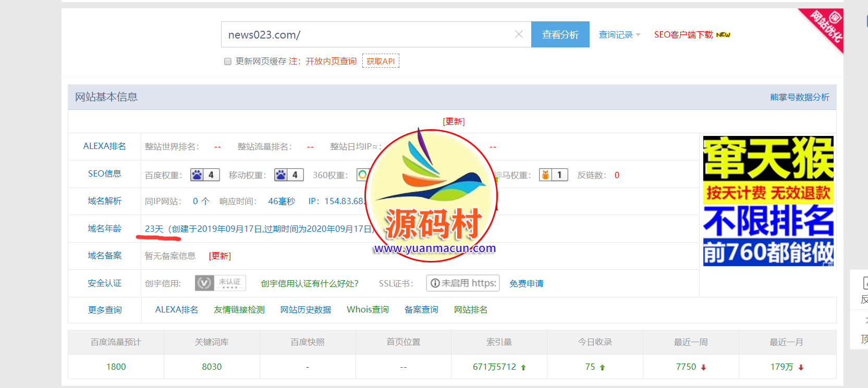Open the Whois查询 link
Viewport: 868px width, 388px height.
coord(368,309)
